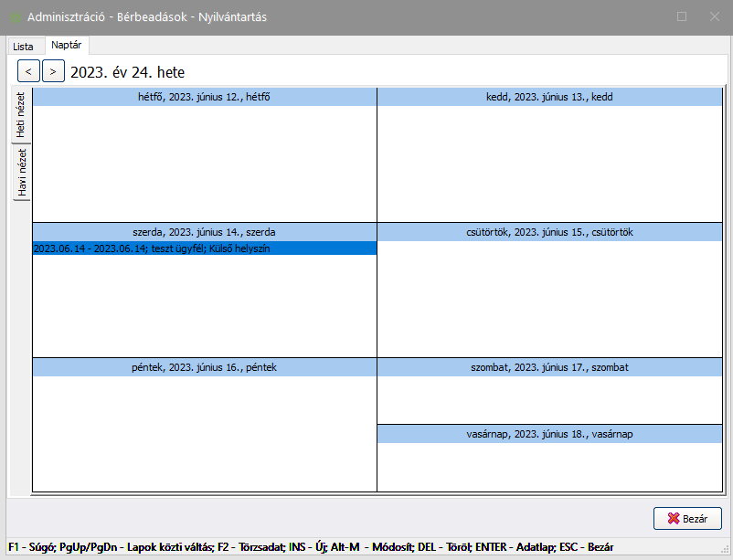This screenshot has height=560, width=733.
Task: Select the csütörtök június 15 day header
Action: tap(549, 232)
